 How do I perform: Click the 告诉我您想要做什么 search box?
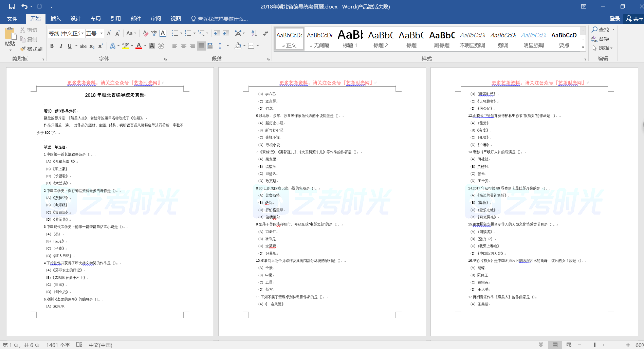coord(222,19)
